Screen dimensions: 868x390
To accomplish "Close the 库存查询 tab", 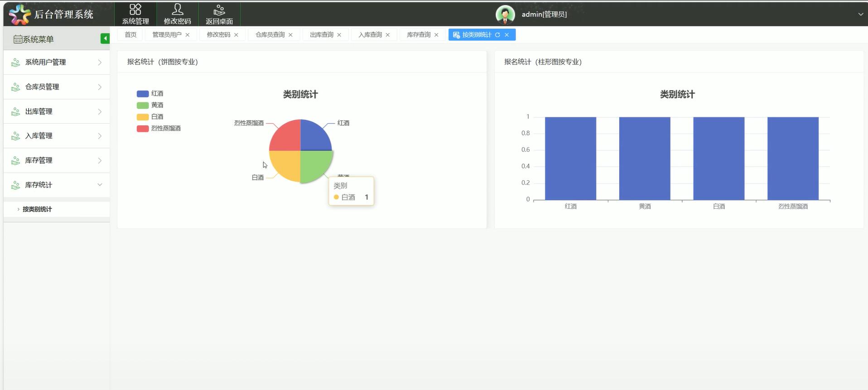I will (436, 35).
